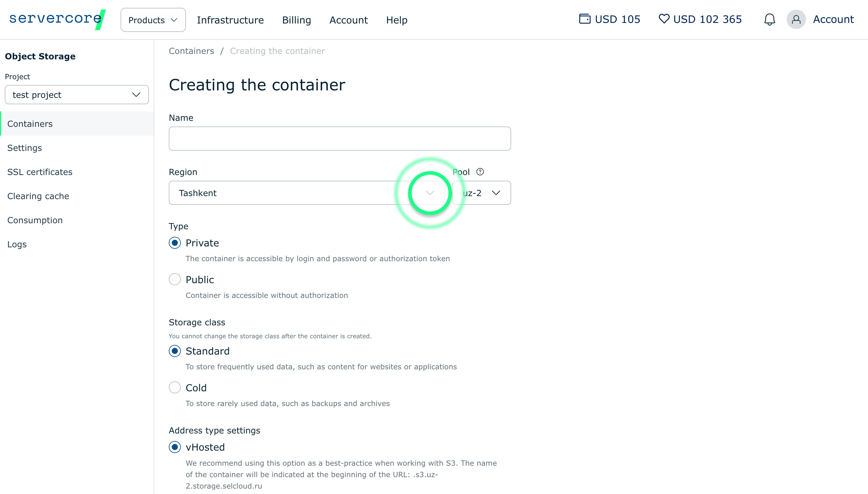The width and height of the screenshot is (868, 494).
Task: Click the wallet balance USD 105
Action: click(x=610, y=19)
